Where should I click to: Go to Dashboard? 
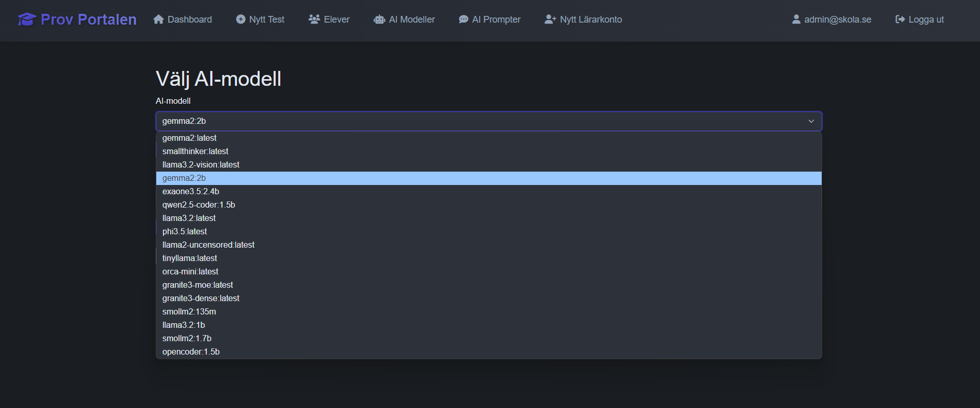183,20
